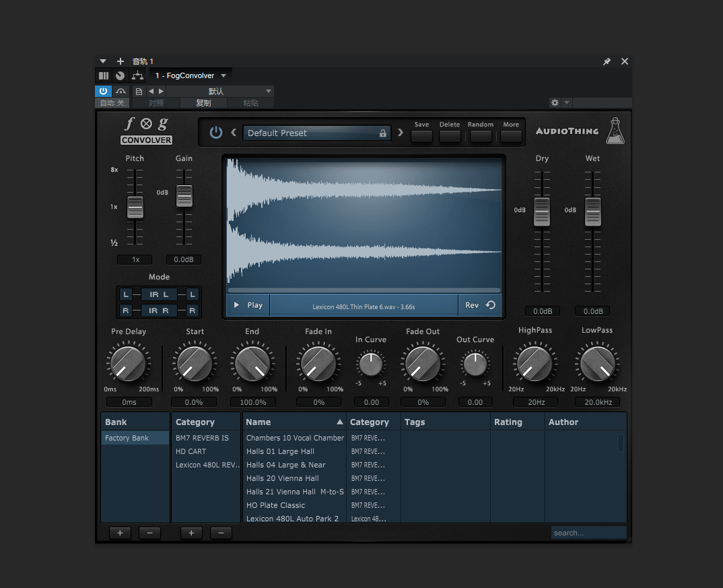Pin the plugin window

[607, 61]
